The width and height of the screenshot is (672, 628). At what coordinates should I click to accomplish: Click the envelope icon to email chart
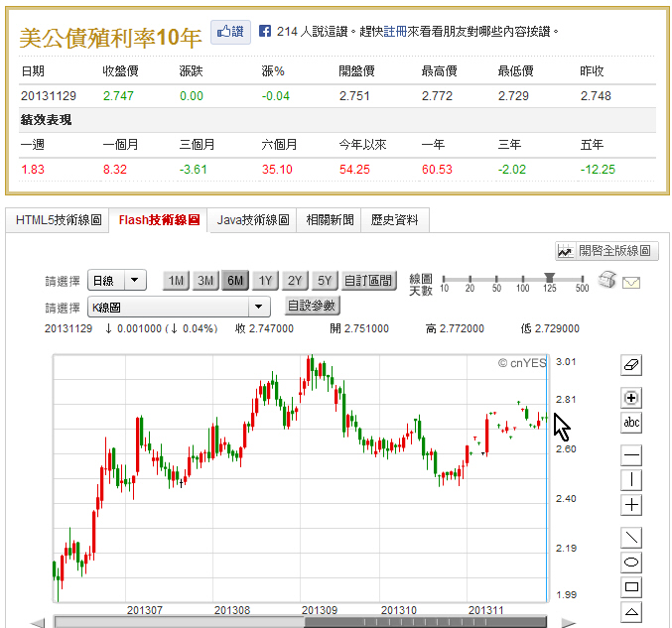click(631, 283)
